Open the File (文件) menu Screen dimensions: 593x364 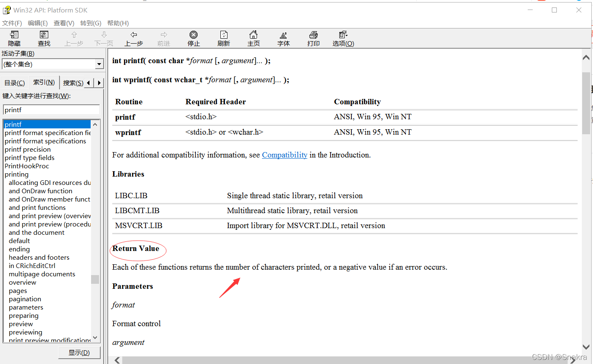coord(12,23)
